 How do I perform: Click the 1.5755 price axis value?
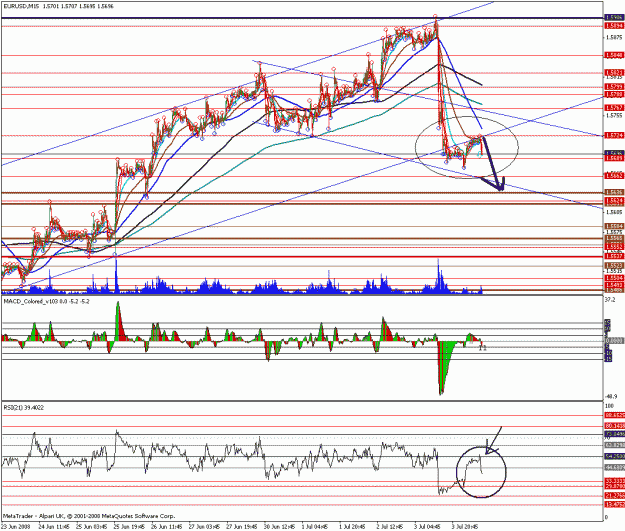click(614, 116)
